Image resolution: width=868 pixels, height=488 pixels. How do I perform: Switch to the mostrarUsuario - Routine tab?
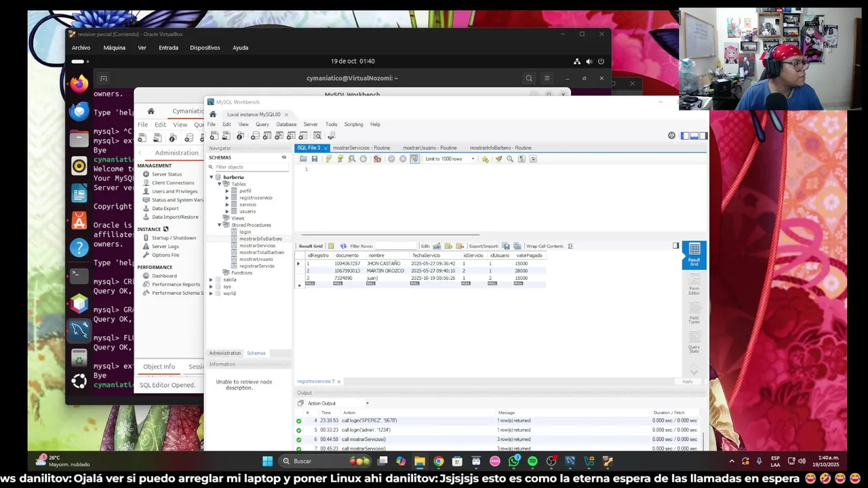[x=429, y=148]
